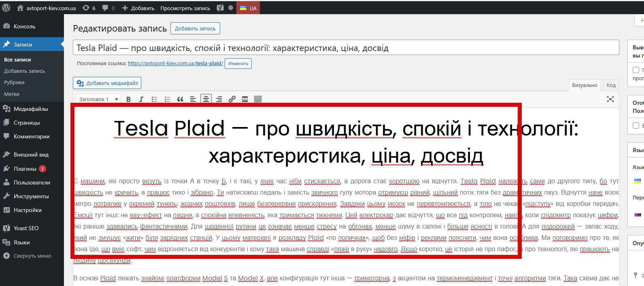The height and width of the screenshot is (286, 644).
Task: Open Плагины with 3 pending updates
Action: pos(32,169)
